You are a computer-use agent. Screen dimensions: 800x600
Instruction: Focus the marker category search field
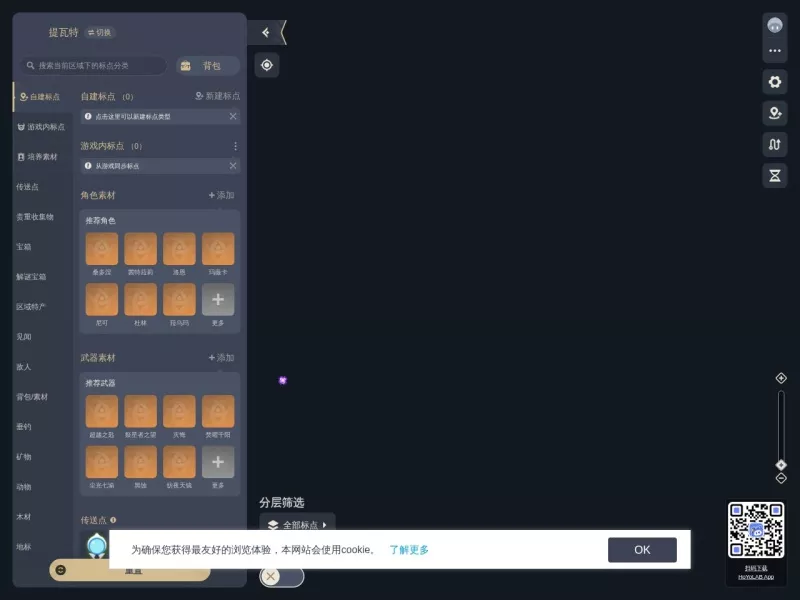[x=93, y=65]
